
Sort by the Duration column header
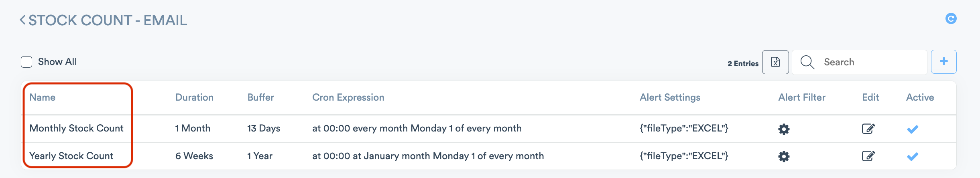pos(194,97)
